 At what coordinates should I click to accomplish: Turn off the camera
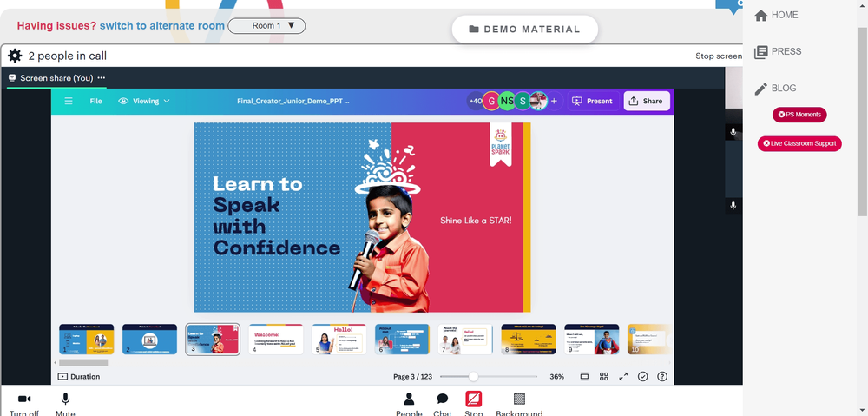(x=24, y=404)
